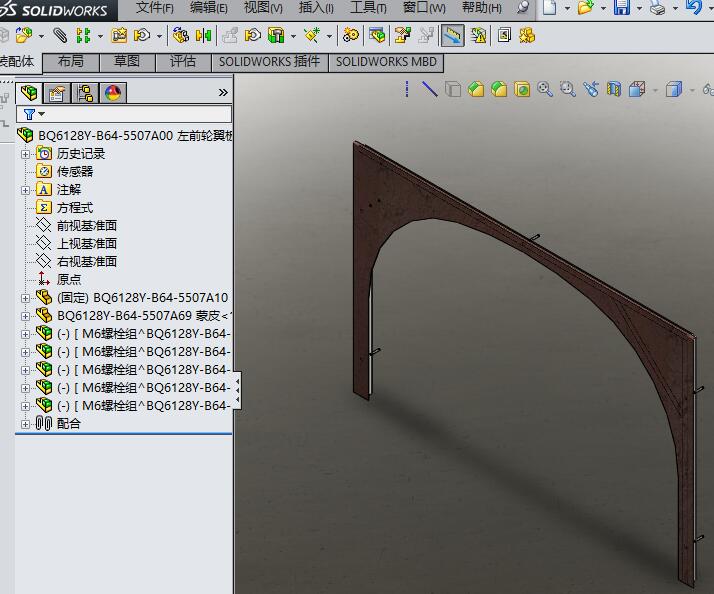Expand the 注解 tree node
This screenshot has width=714, height=594.
tap(26, 190)
